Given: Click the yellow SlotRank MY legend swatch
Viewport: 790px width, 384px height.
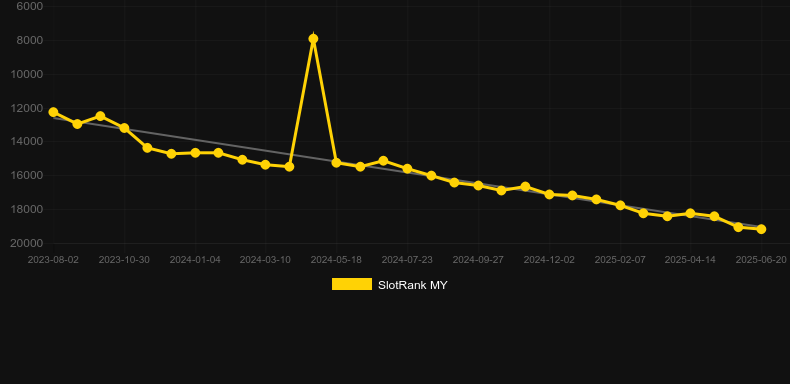Looking at the screenshot, I should [352, 284].
